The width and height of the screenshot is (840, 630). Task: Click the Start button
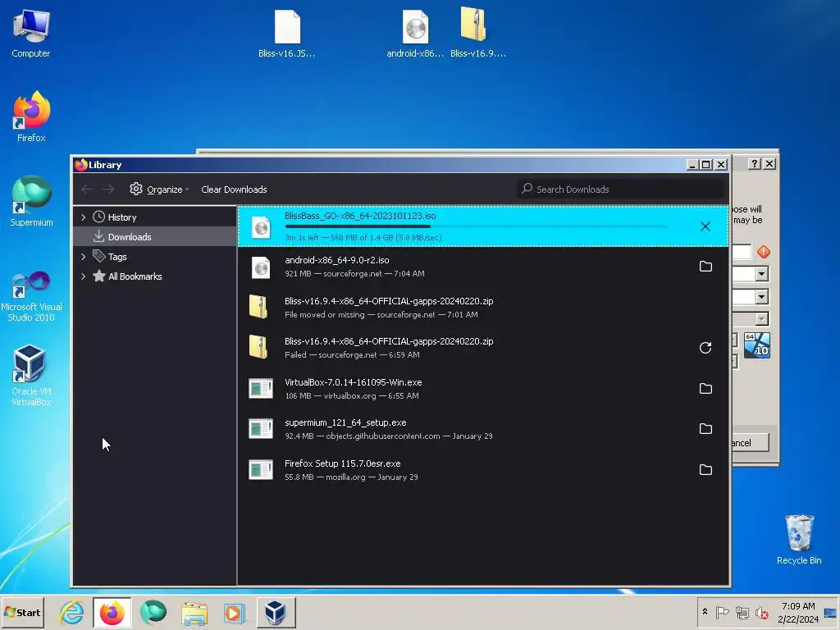coord(22,612)
